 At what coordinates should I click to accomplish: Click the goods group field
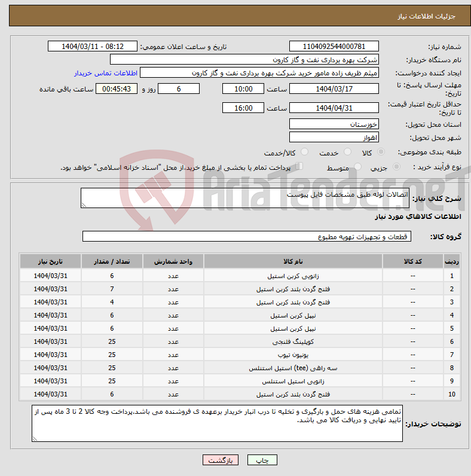coord(247,236)
